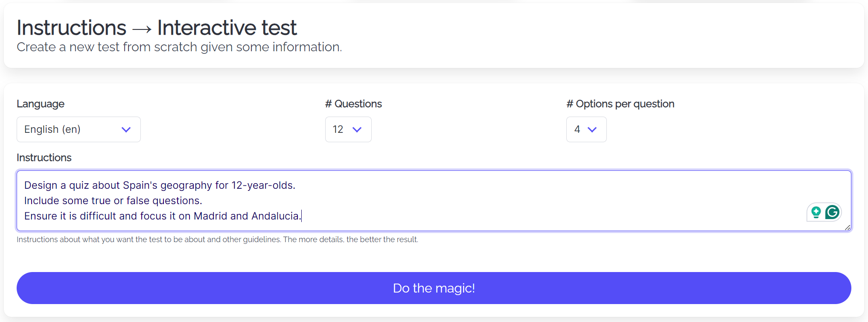Click the Instructions field label

pos(44,158)
